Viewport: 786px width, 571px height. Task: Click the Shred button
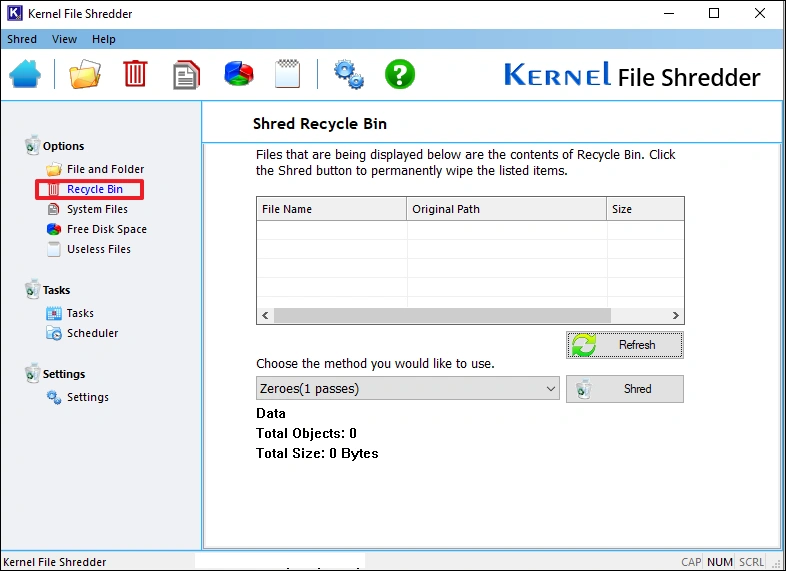pyautogui.click(x=625, y=389)
